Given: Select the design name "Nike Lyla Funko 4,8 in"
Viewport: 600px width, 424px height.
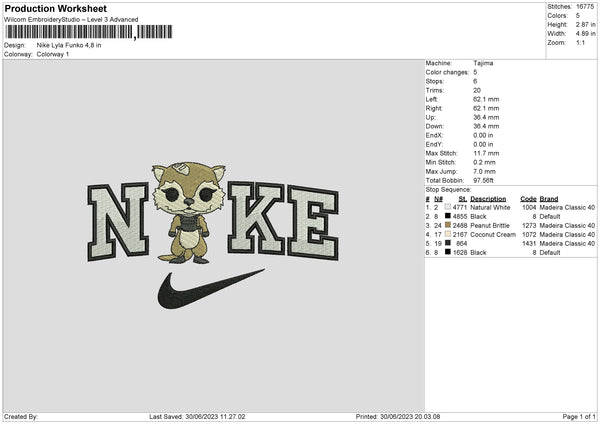Looking at the screenshot, I should click(x=69, y=45).
